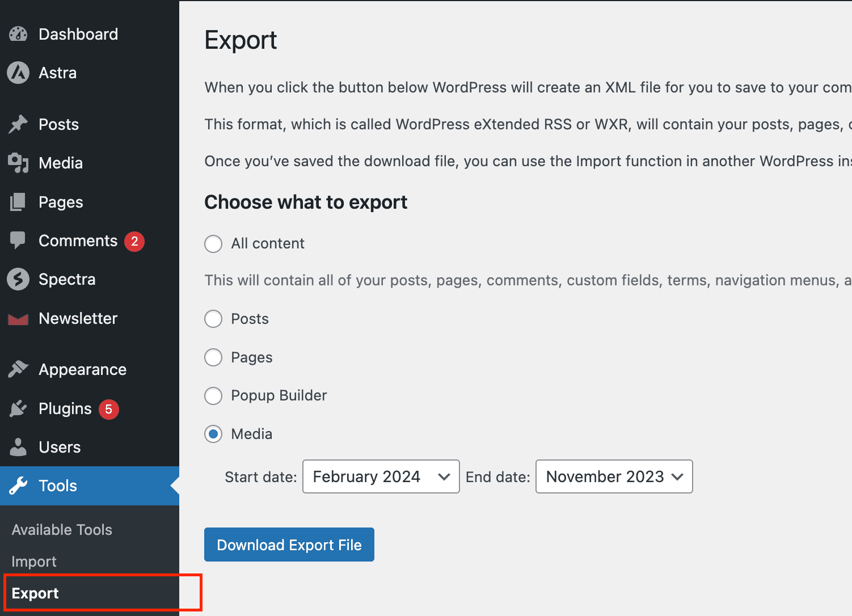
Task: Select the Media export radio button
Action: click(213, 434)
